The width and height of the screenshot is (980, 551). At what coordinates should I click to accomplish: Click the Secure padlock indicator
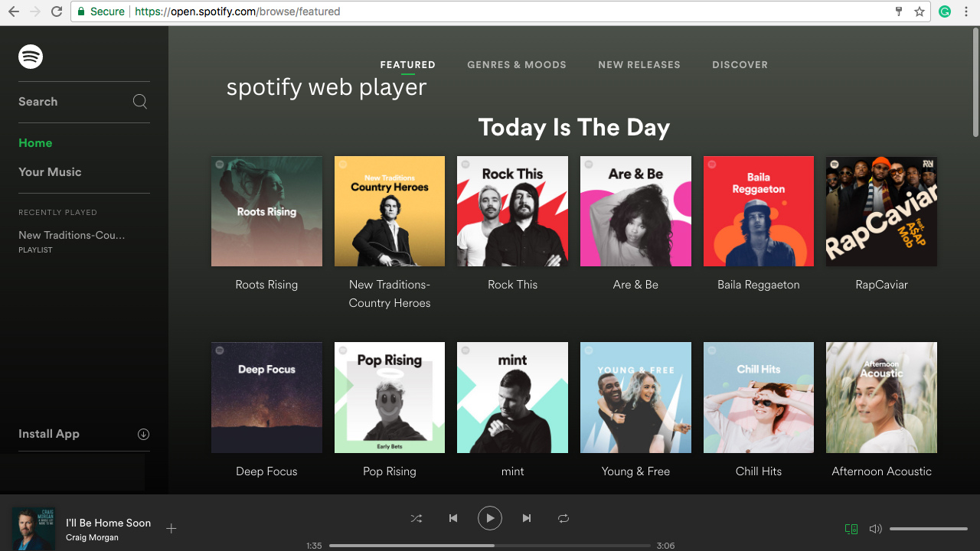point(102,11)
